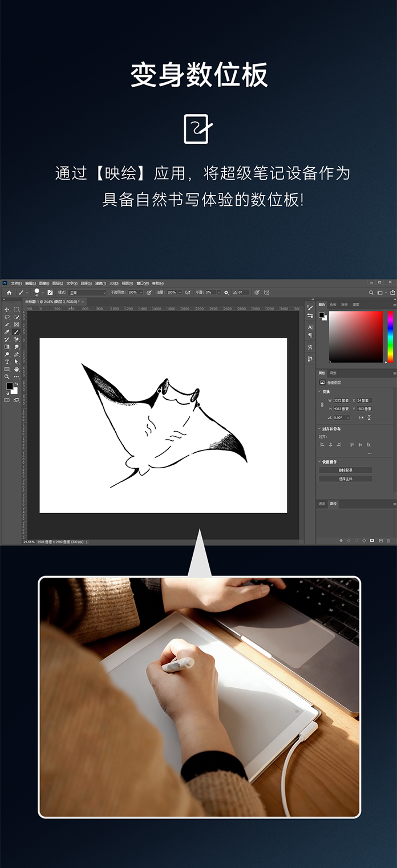397x868 pixels.
Task: Click the share export icon
Action: [393, 292]
